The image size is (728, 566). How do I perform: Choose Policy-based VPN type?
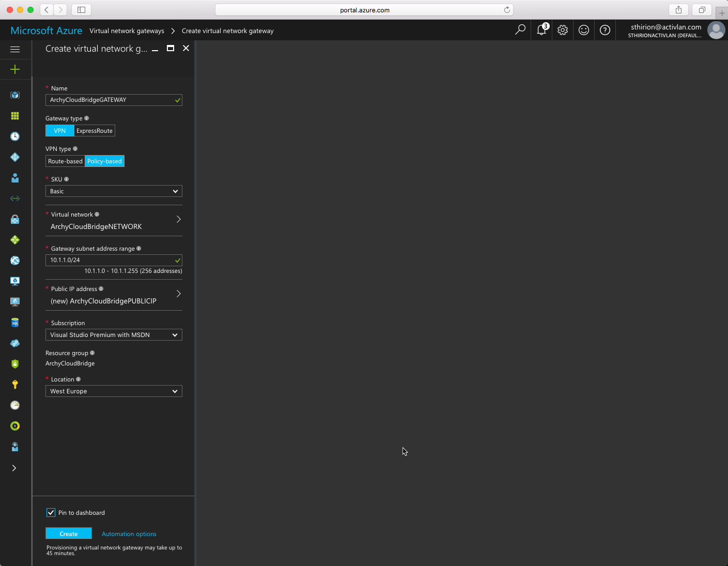tap(104, 161)
